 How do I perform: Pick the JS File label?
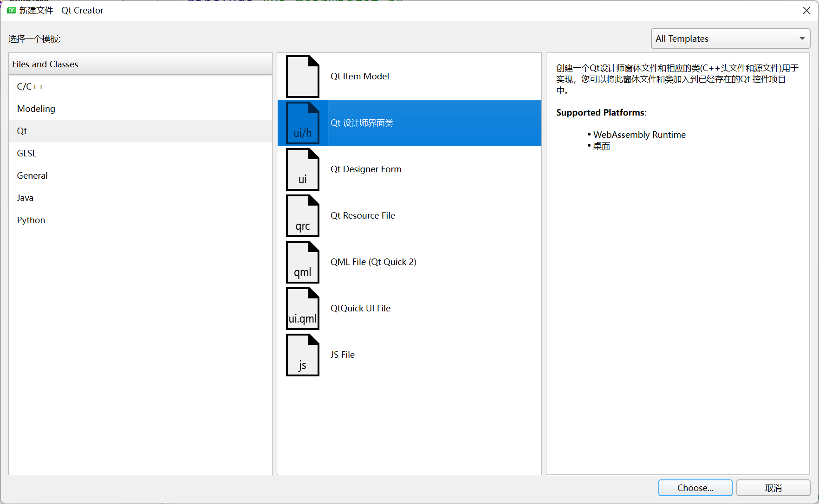pyautogui.click(x=343, y=355)
